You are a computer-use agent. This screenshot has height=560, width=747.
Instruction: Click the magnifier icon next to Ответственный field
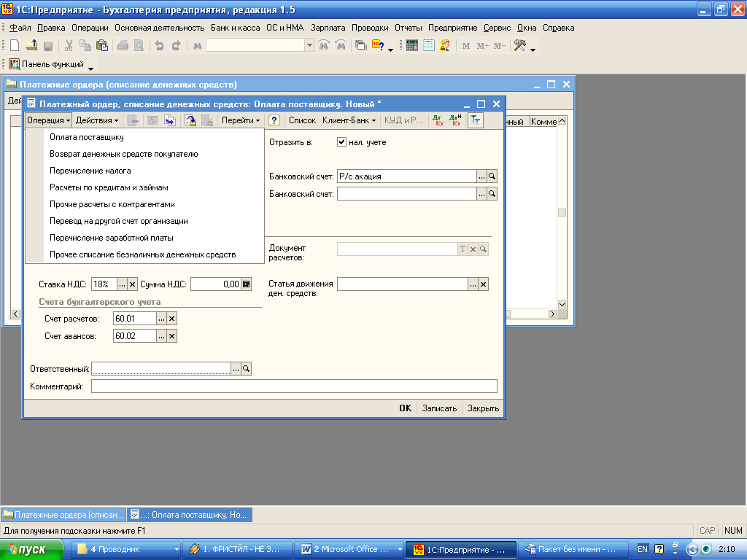point(247,368)
